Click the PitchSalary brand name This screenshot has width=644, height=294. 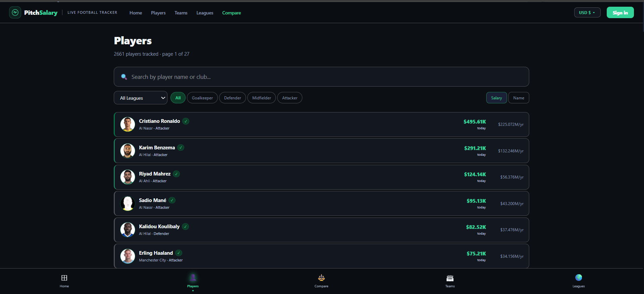[41, 13]
